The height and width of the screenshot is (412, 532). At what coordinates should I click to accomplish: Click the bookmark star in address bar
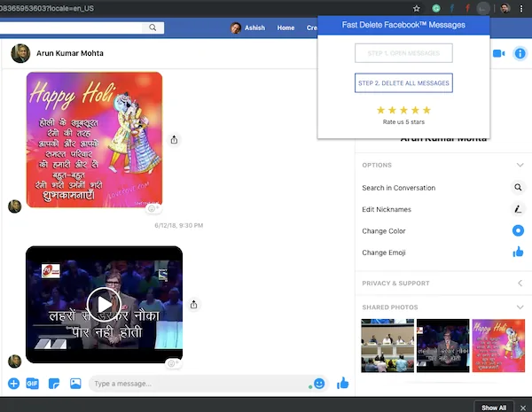(417, 9)
